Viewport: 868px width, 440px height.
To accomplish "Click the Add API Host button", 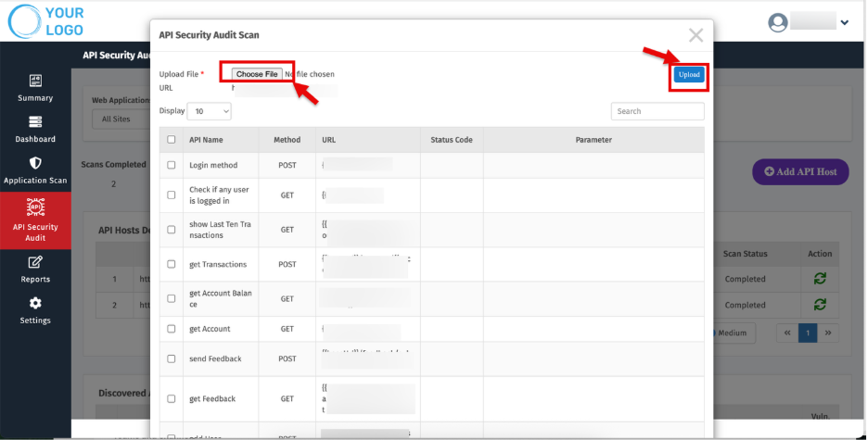I will click(x=800, y=172).
